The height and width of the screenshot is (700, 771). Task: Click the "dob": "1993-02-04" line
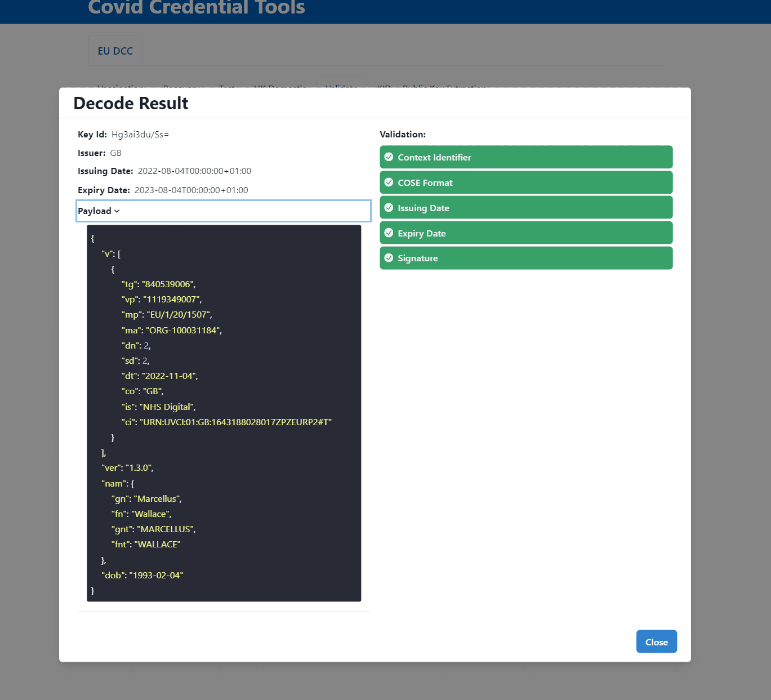click(142, 576)
